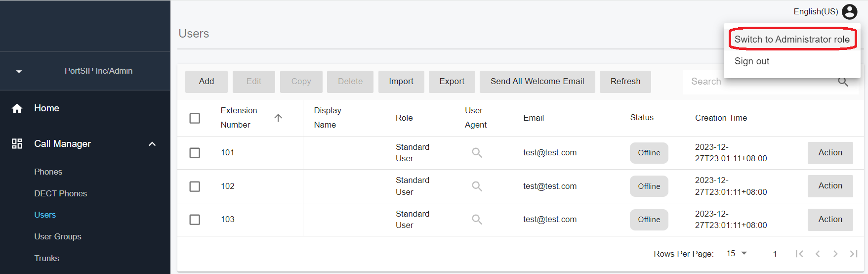Click the user account avatar icon
Screen dimensions: 868x274
coord(849,11)
